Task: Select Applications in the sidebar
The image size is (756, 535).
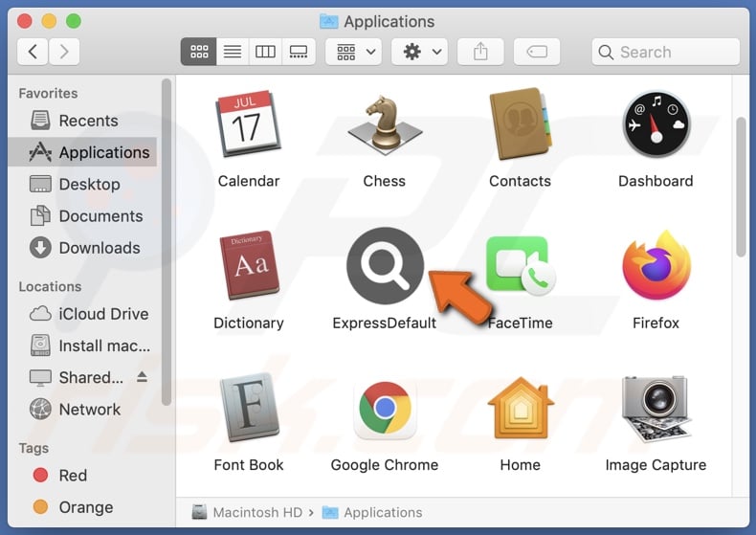Action: click(x=82, y=152)
